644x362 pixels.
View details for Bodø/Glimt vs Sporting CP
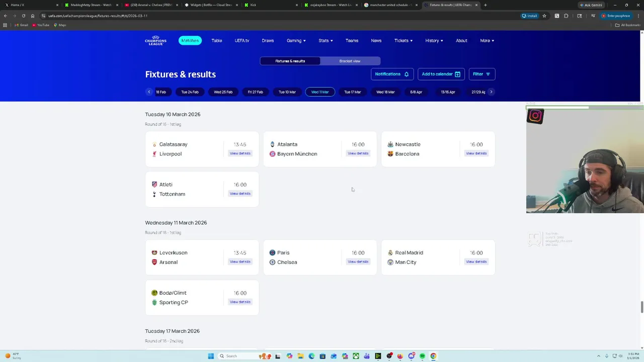pyautogui.click(x=240, y=302)
